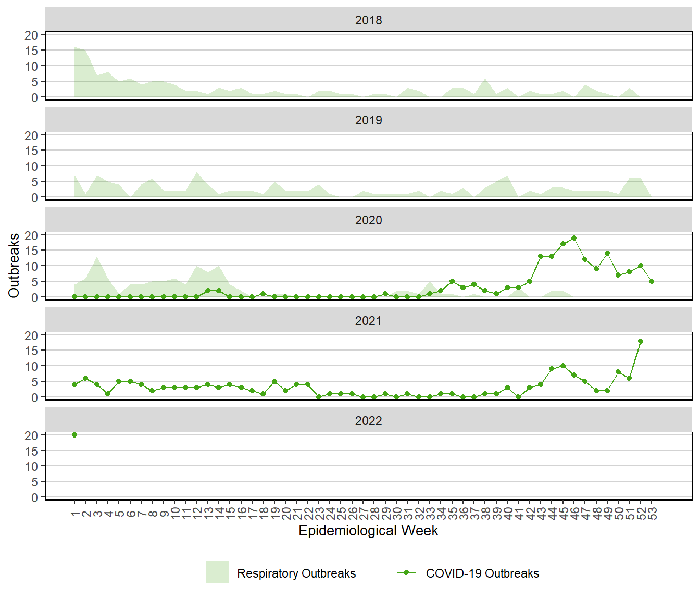
Task: Click the 2021 week 52 peak data point
Action: 641,341
